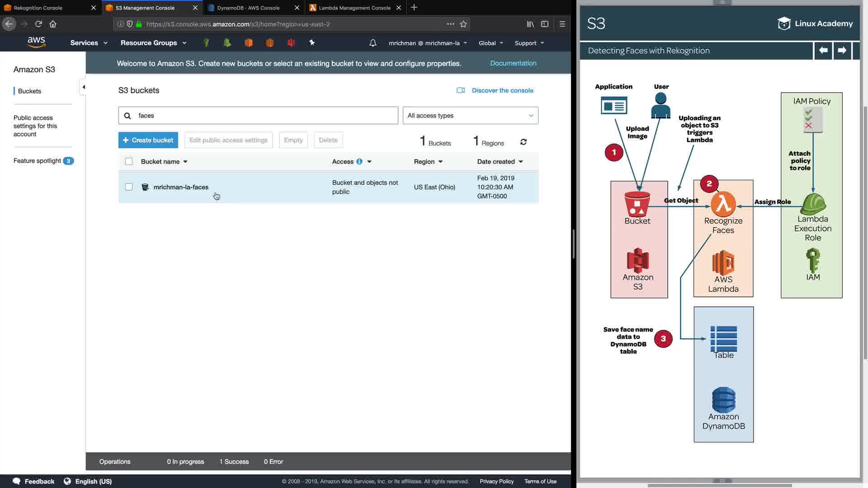Bookmark page with the star icon
Screen dimensions: 868x488
click(x=463, y=24)
